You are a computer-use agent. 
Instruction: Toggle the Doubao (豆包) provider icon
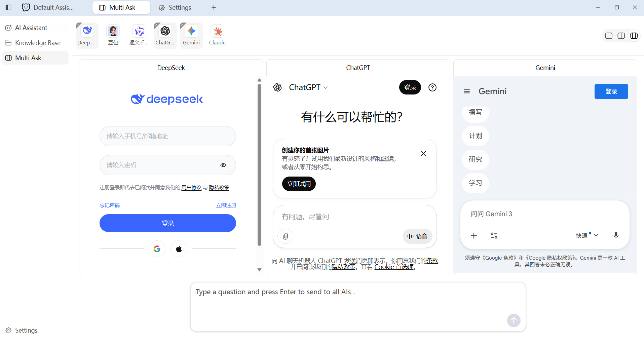pos(113,35)
